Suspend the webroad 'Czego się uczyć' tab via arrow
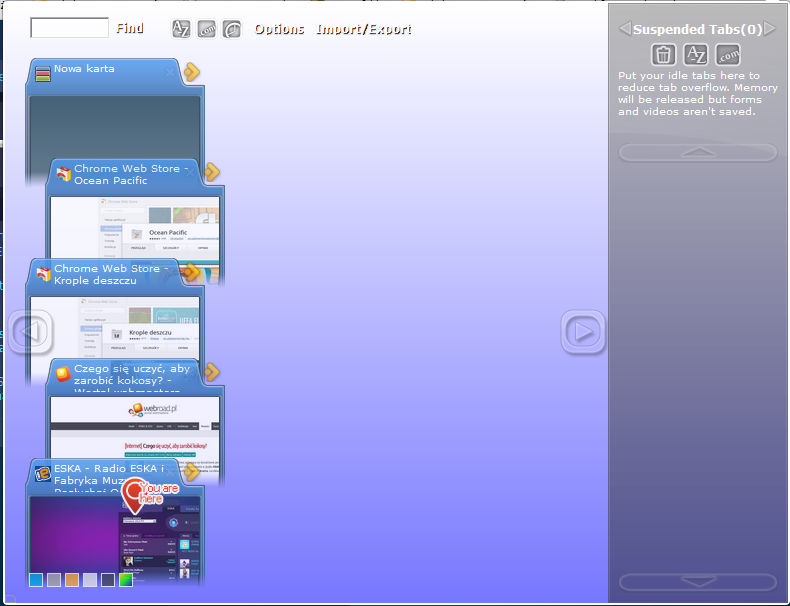 point(212,372)
